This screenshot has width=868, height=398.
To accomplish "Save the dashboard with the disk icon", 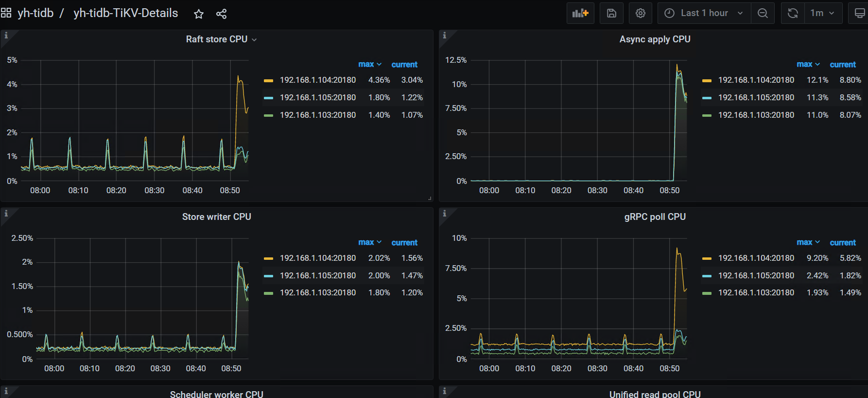I will (x=611, y=13).
